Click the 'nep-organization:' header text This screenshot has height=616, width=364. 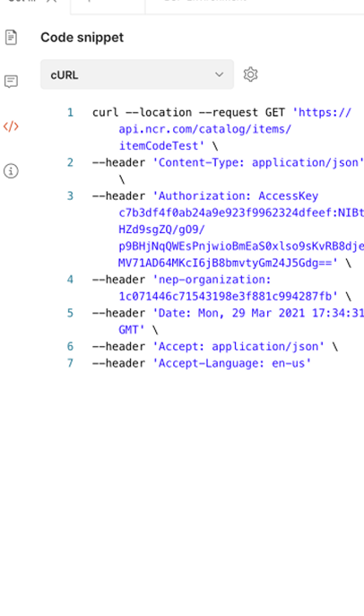pos(214,280)
